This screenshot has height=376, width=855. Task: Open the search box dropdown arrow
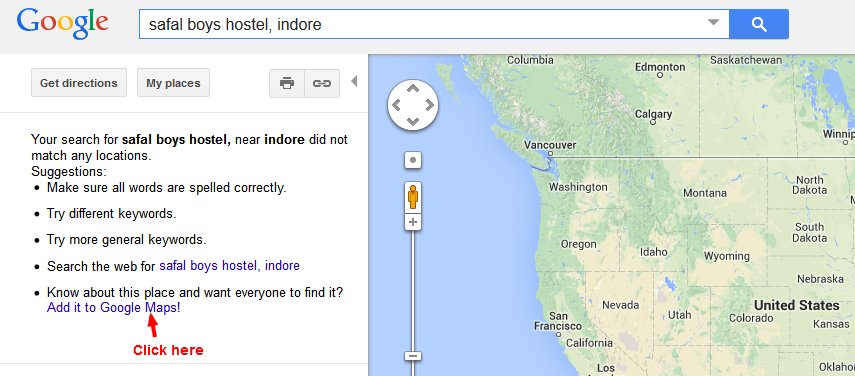713,22
